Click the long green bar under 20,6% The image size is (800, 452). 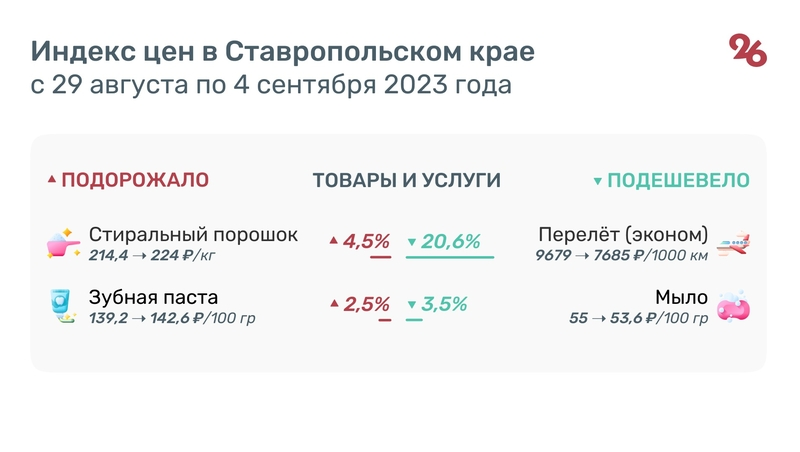(x=450, y=258)
